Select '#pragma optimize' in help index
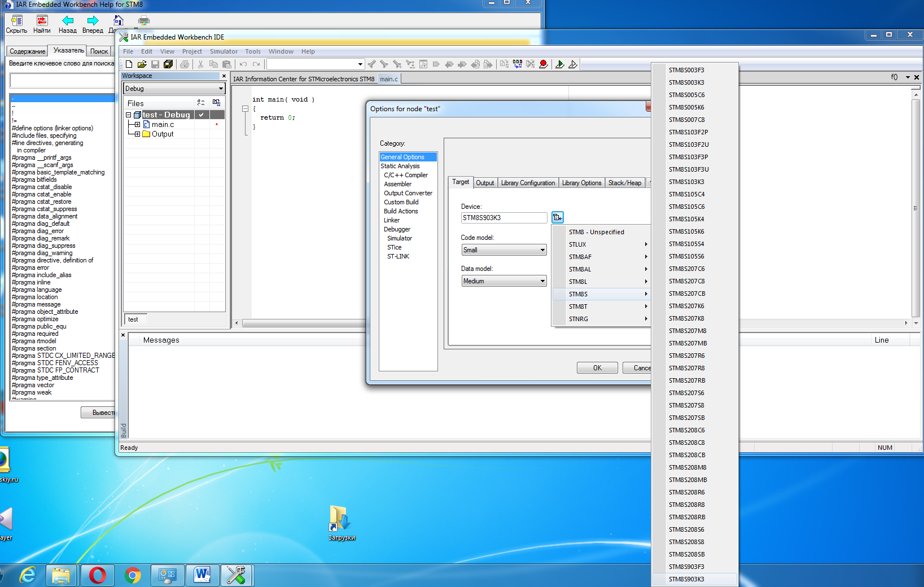This screenshot has width=924, height=587. point(35,319)
